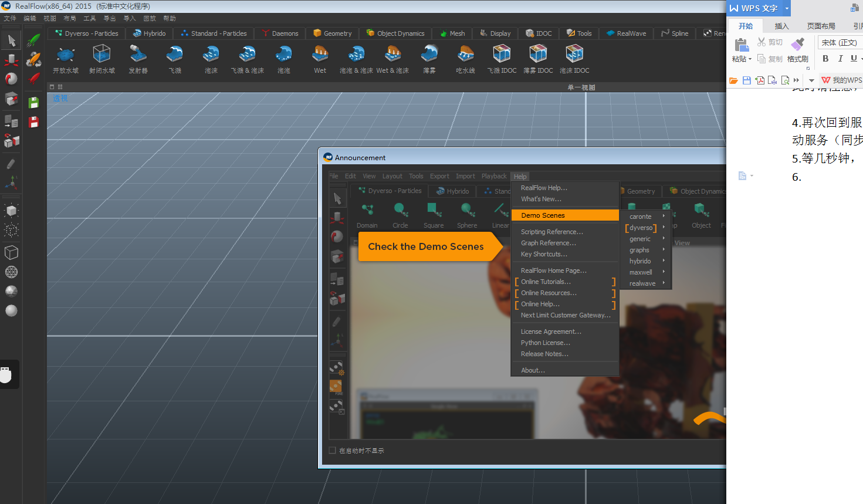Toggle Italic in WPS ribbon
This screenshot has width=863, height=504.
point(840,59)
